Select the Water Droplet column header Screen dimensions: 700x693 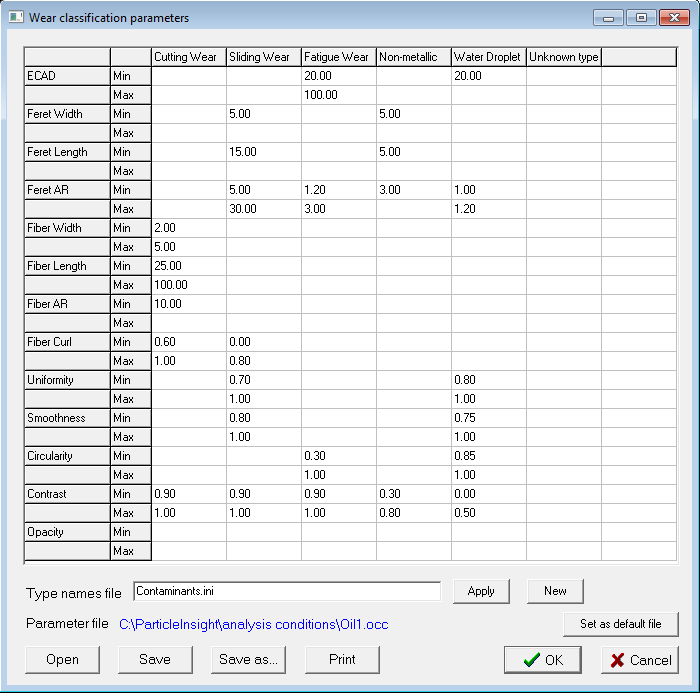(x=488, y=57)
